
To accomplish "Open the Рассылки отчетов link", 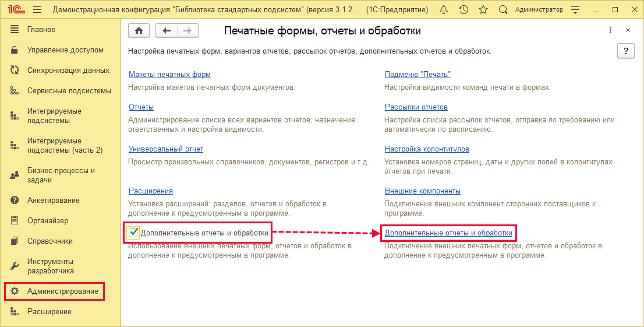I will point(416,107).
